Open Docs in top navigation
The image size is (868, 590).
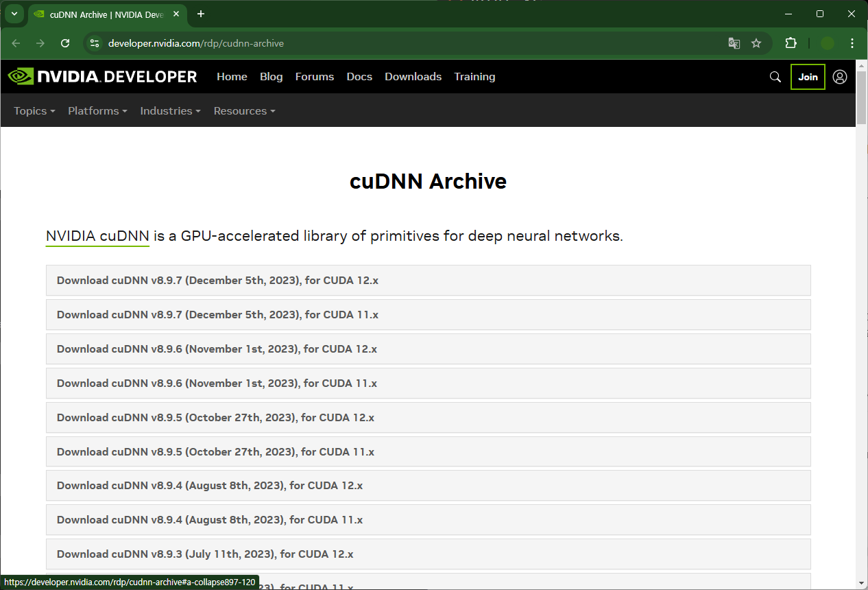click(359, 77)
